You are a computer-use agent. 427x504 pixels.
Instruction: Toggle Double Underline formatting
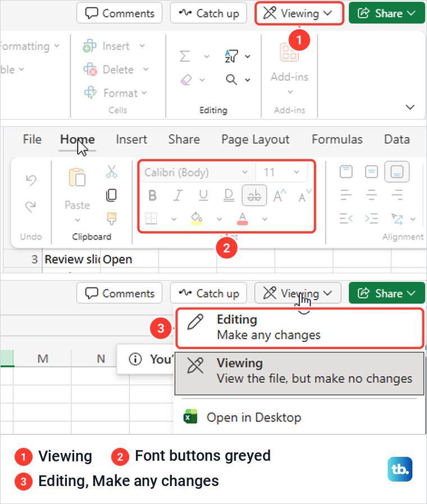pos(229,195)
